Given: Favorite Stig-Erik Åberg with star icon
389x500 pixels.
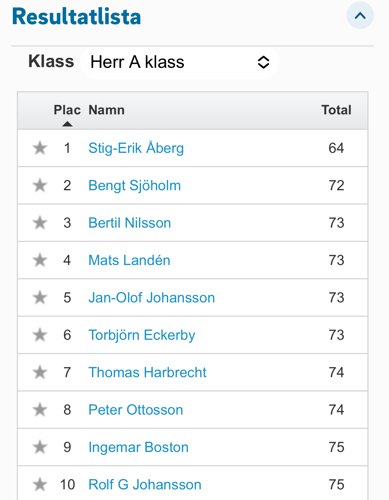Looking at the screenshot, I should (40, 148).
